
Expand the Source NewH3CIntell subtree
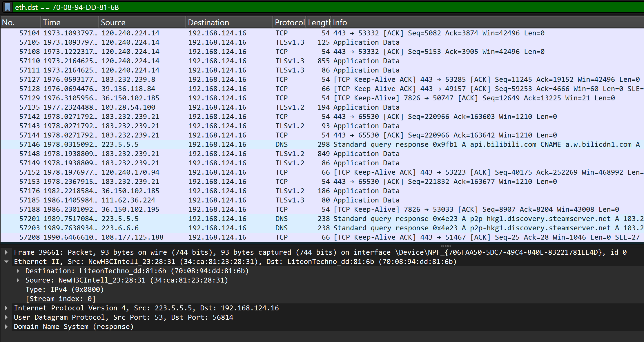[18, 280]
